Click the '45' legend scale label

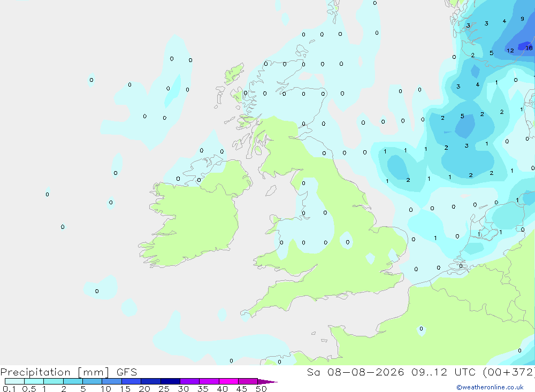tap(242, 389)
